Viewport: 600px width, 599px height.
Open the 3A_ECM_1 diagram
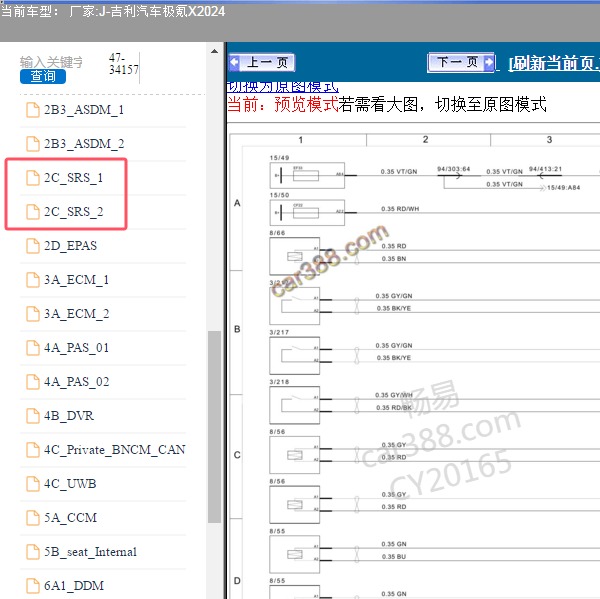coord(77,280)
